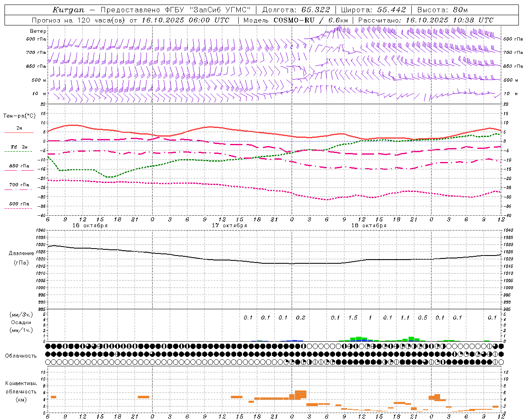The image size is (525, 420).
Task: Click the "0.2" three-hour precipitation value
Action: [x=301, y=318]
